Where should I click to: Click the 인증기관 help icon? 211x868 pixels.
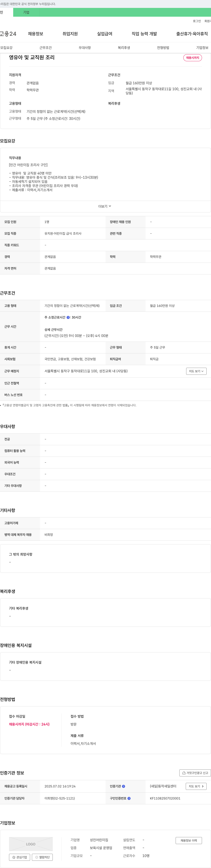tap(124, 786)
